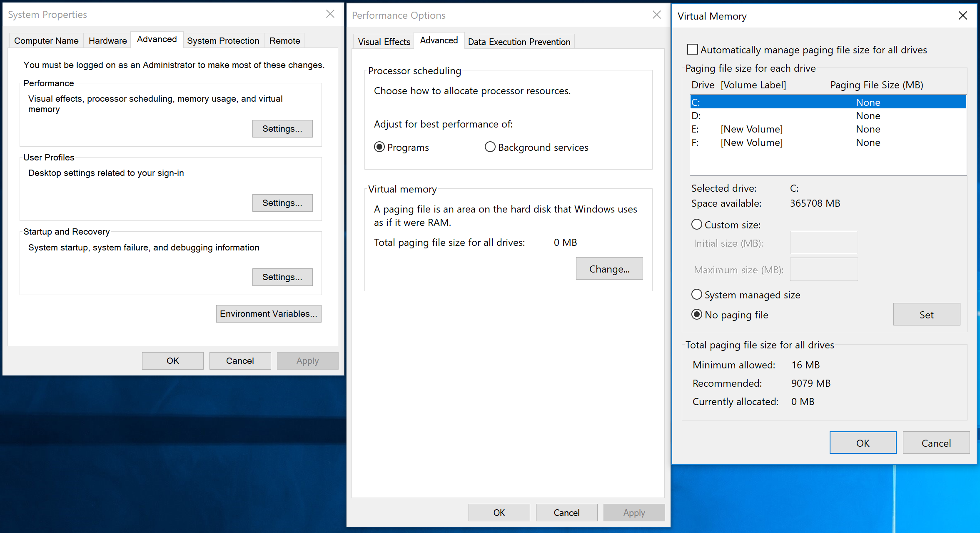The width and height of the screenshot is (980, 533).
Task: Close the System Properties window
Action: pos(330,14)
